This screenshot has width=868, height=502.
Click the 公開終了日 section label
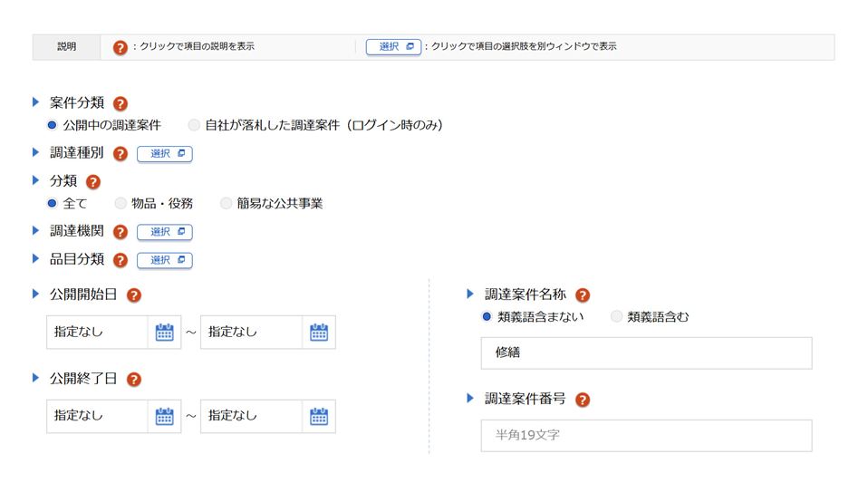point(83,379)
